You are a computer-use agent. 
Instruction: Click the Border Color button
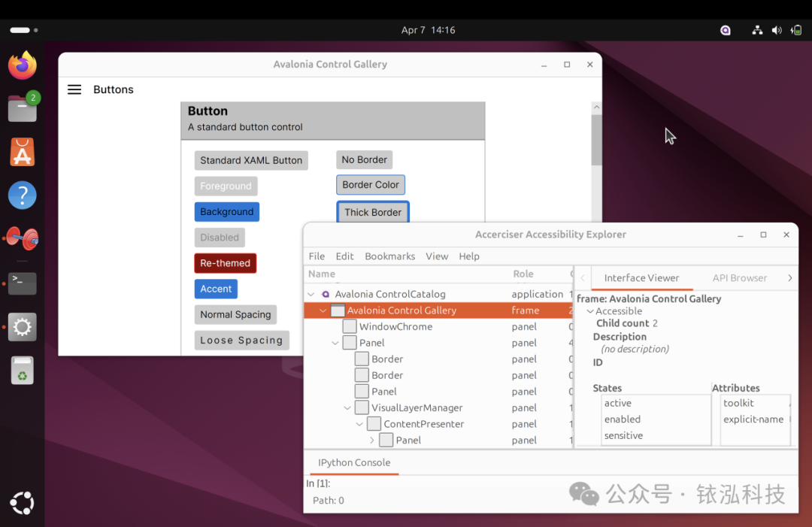click(x=370, y=185)
